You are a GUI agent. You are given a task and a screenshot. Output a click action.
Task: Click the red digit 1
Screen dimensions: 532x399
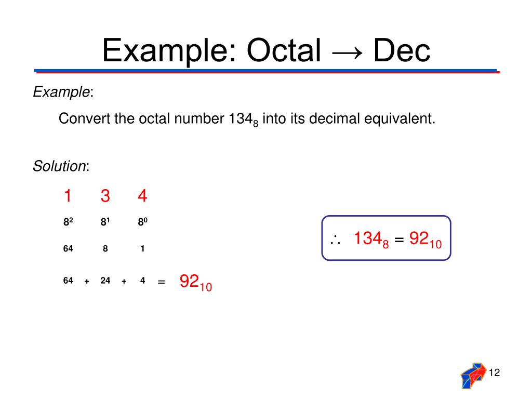pyautogui.click(x=68, y=196)
